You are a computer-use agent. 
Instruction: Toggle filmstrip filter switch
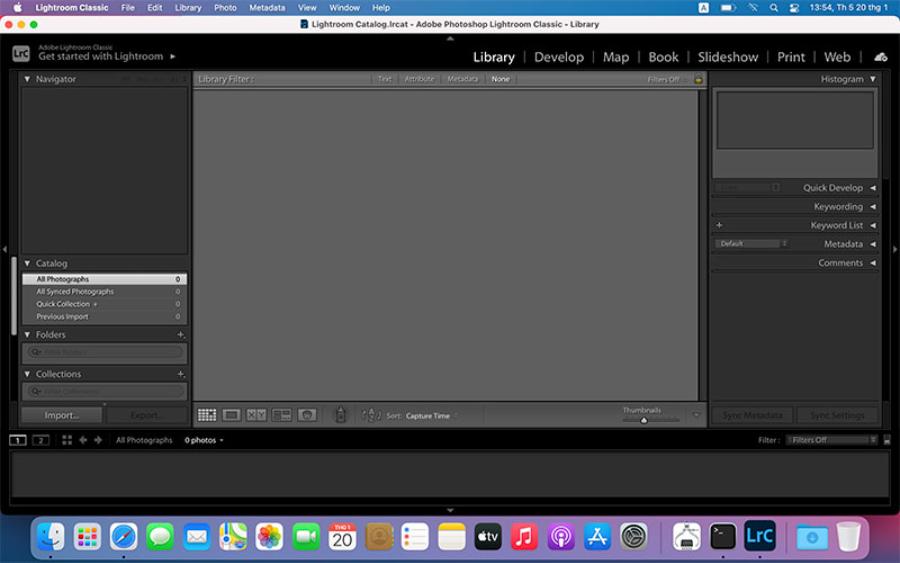point(887,440)
